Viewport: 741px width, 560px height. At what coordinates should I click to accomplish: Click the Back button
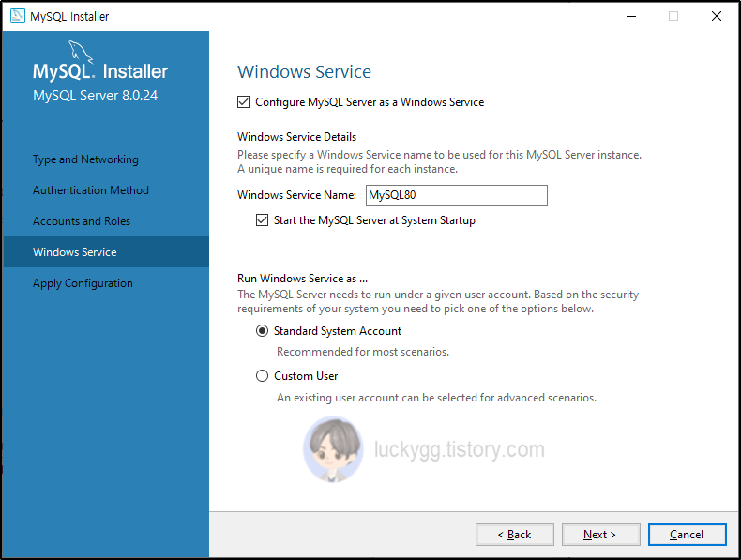pos(515,535)
